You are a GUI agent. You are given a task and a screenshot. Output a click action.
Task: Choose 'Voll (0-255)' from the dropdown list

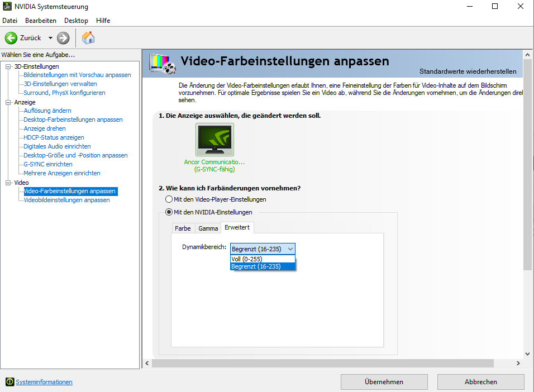click(263, 259)
